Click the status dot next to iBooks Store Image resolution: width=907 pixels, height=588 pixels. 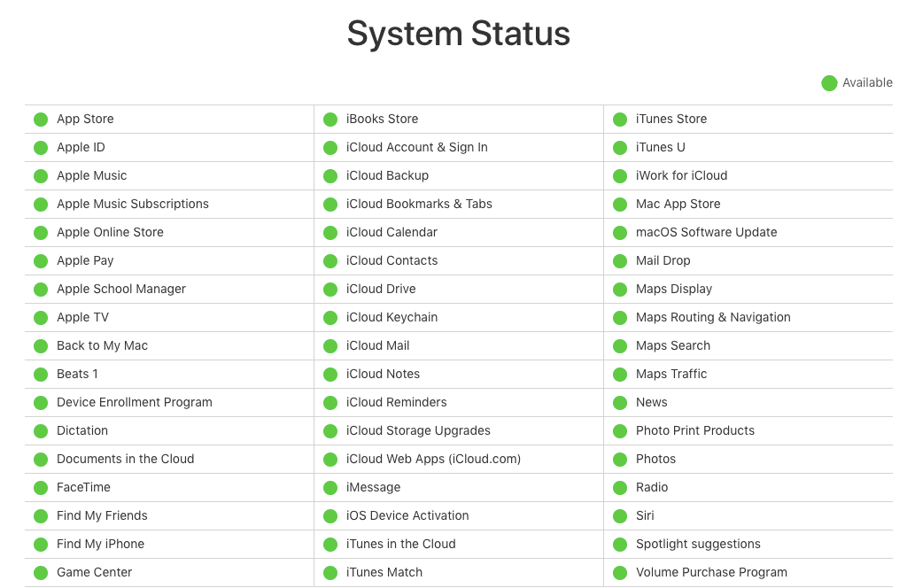click(x=330, y=120)
